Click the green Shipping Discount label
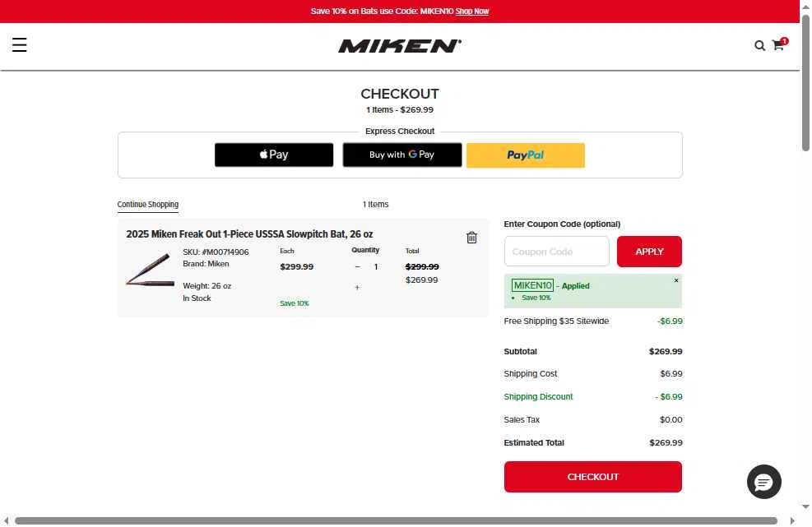 tap(538, 396)
